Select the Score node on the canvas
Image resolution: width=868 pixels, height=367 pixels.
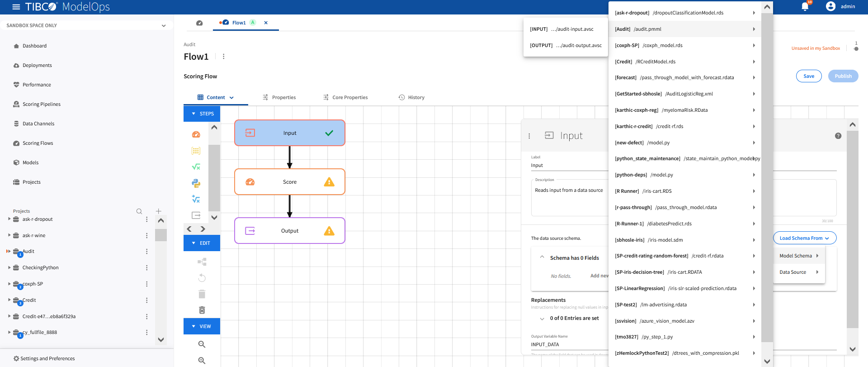(x=290, y=182)
